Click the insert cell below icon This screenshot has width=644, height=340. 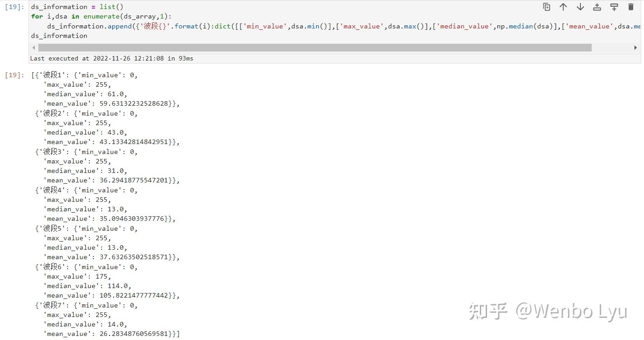click(614, 7)
